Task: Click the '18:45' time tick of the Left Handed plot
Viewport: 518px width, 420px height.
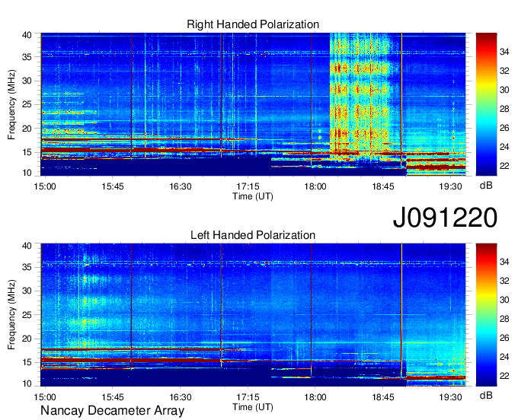Action: click(383, 397)
